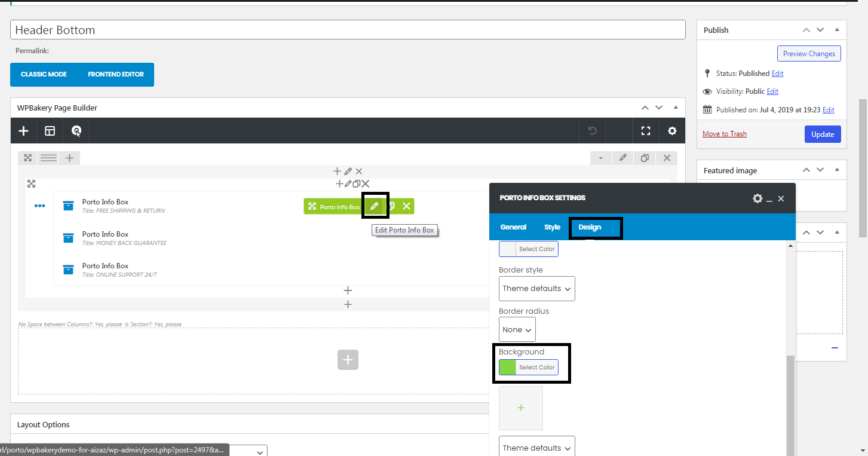868x456 pixels.
Task: Click the Layout Options heading
Action: (x=44, y=424)
